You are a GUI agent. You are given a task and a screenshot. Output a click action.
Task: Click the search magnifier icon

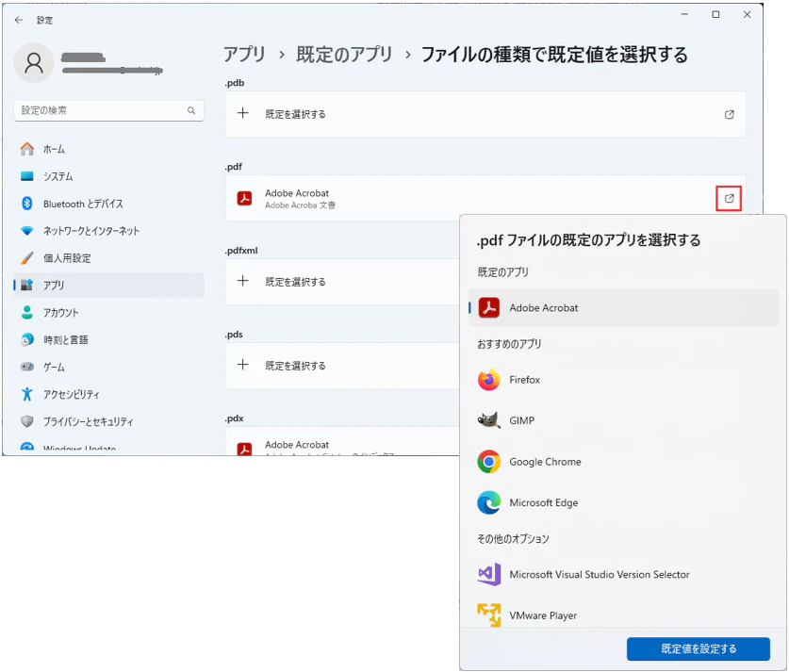191,110
